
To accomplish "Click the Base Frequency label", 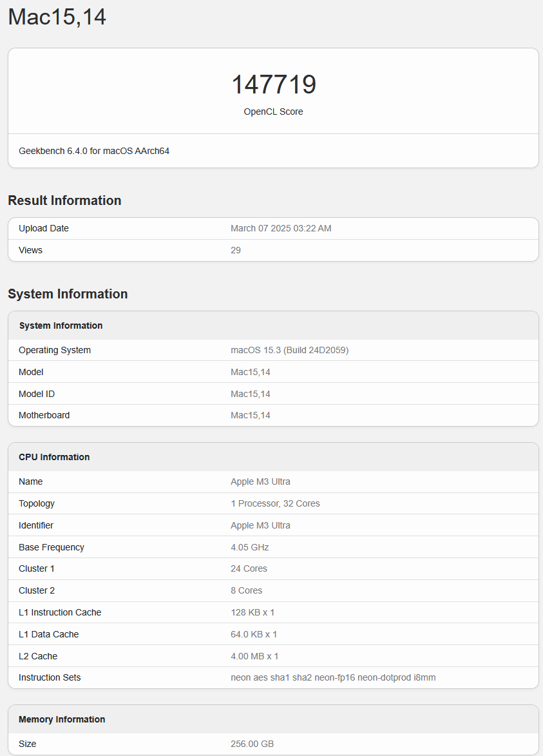I will pyautogui.click(x=52, y=547).
